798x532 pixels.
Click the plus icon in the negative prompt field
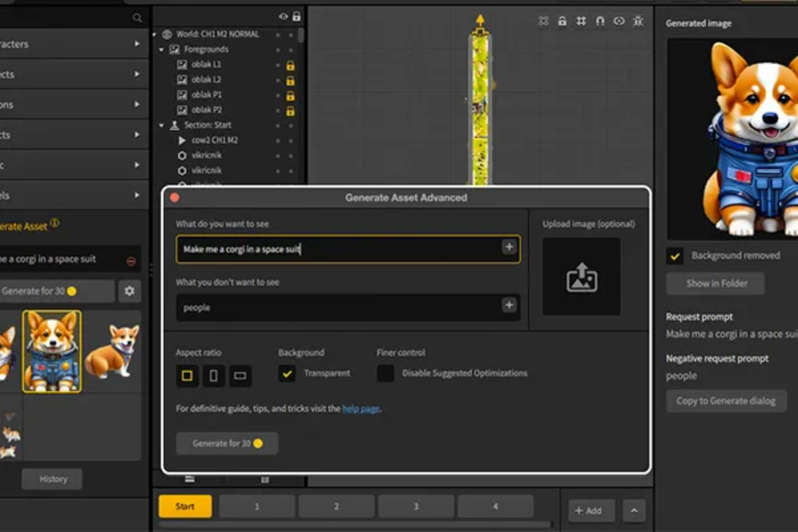pos(509,305)
